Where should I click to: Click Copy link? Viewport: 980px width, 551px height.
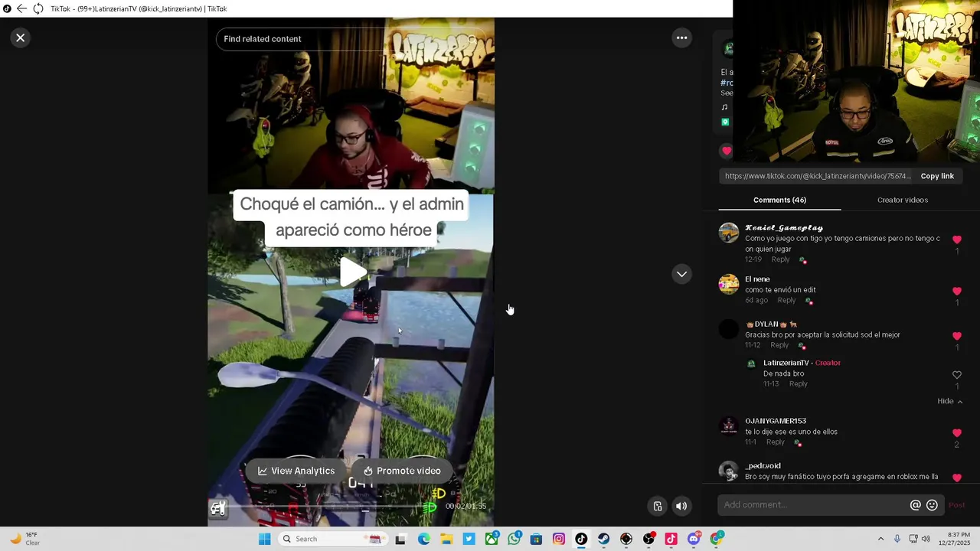(937, 176)
